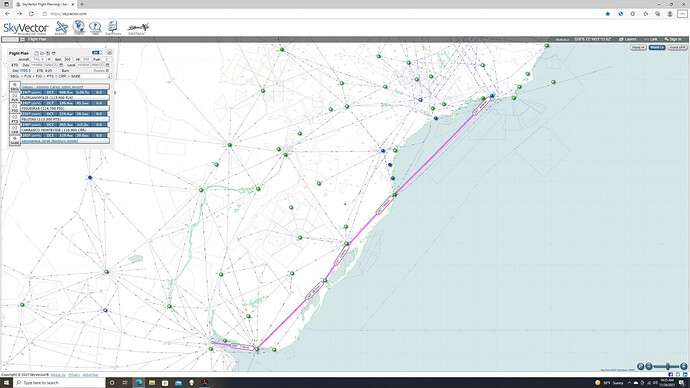Image resolution: width=690 pixels, height=388 pixels.
Task: Open the browser settings ellipsis menu
Action: [x=682, y=14]
